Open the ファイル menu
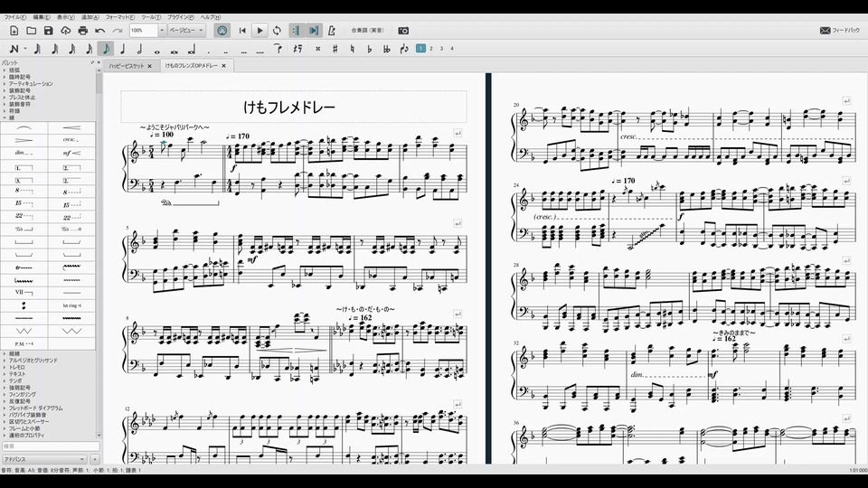 point(15,17)
